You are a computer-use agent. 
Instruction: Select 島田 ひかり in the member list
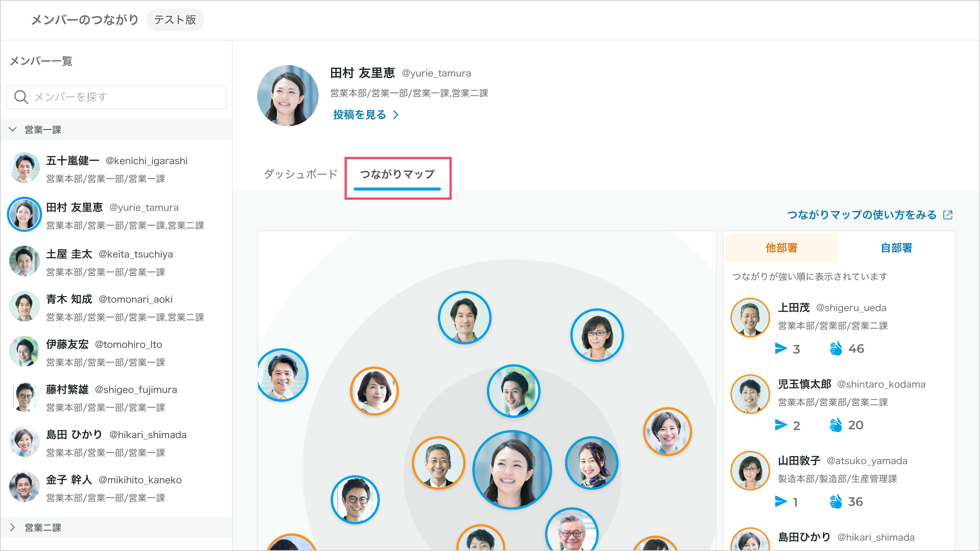click(x=116, y=443)
